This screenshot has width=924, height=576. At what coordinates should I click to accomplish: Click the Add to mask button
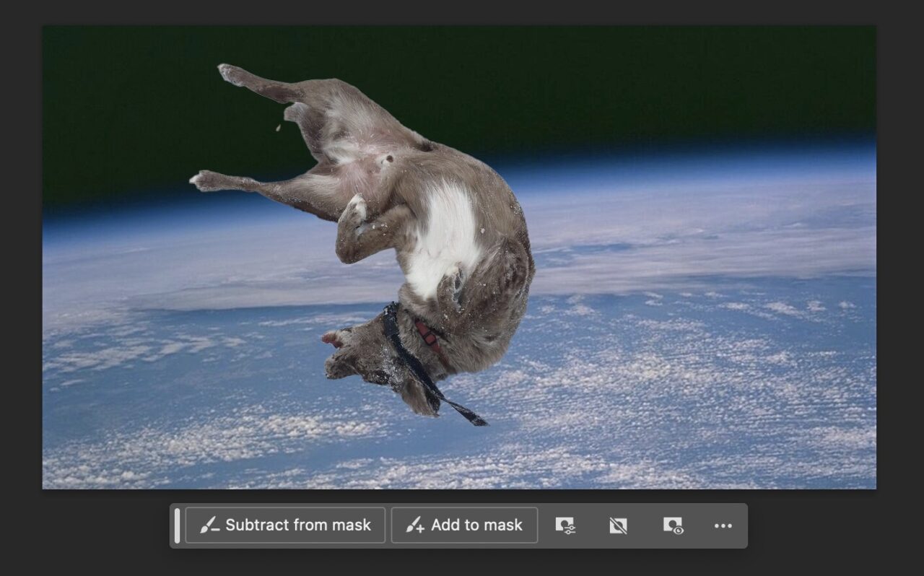(464, 525)
